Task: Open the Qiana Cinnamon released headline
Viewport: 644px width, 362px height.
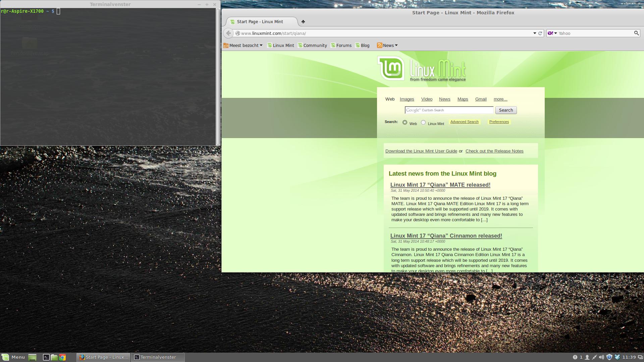Action: (x=446, y=236)
